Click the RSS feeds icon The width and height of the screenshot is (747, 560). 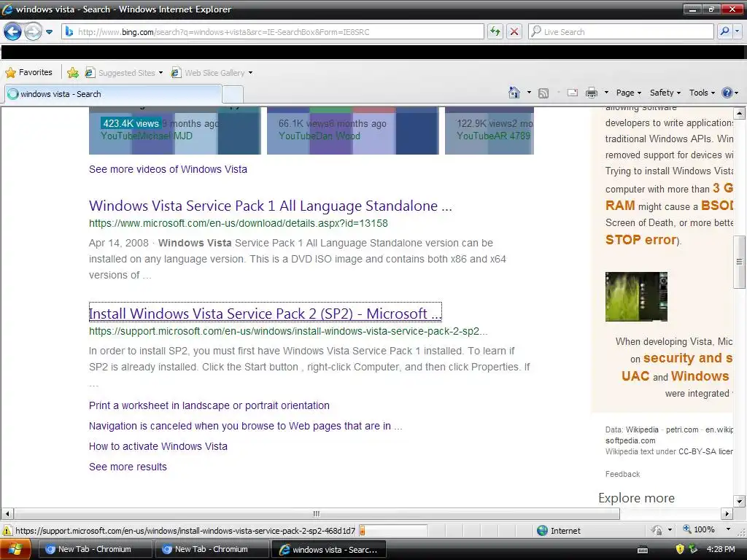[543, 93]
